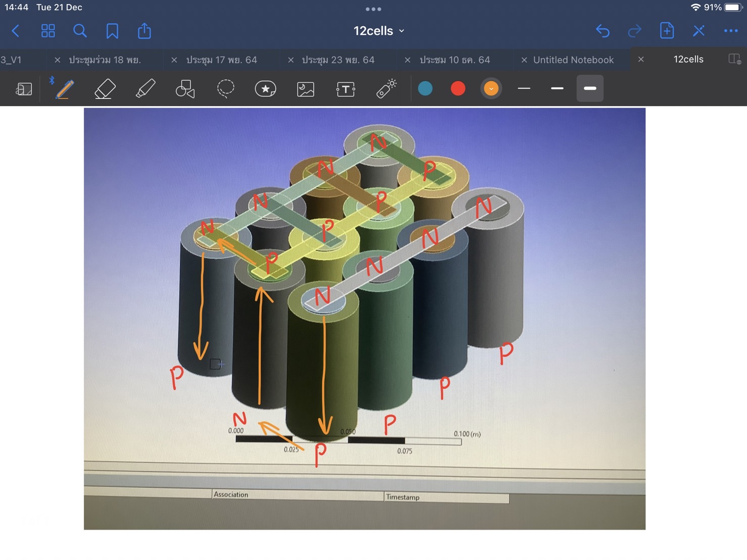Open the Elements sticker tool
The height and width of the screenshot is (560, 747).
tap(265, 89)
